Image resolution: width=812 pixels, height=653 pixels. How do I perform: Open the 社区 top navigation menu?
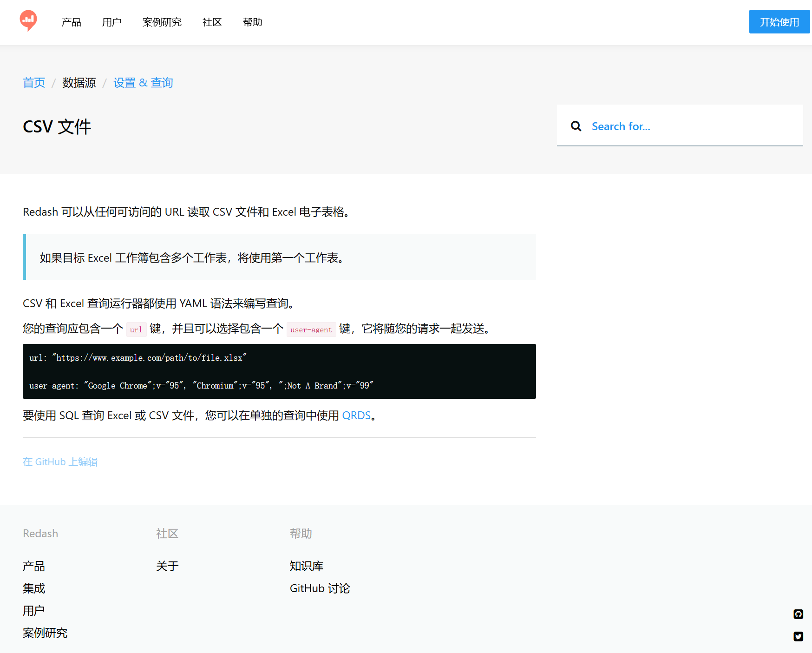click(212, 22)
